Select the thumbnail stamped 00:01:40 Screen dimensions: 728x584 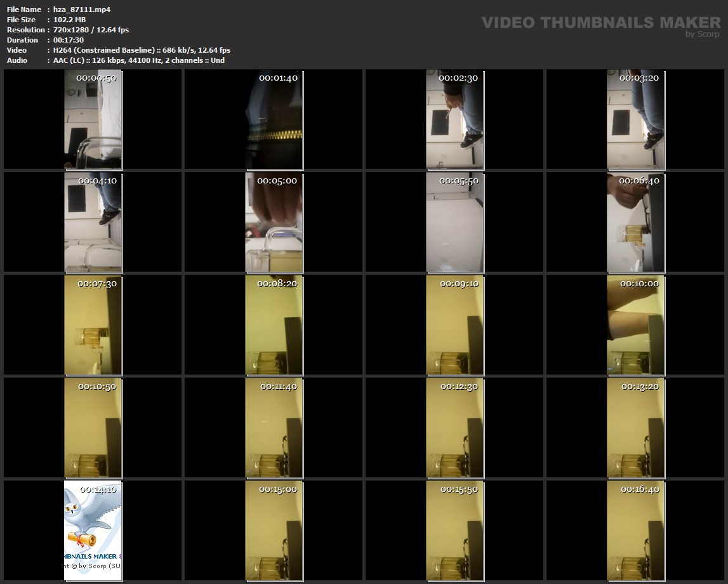274,119
